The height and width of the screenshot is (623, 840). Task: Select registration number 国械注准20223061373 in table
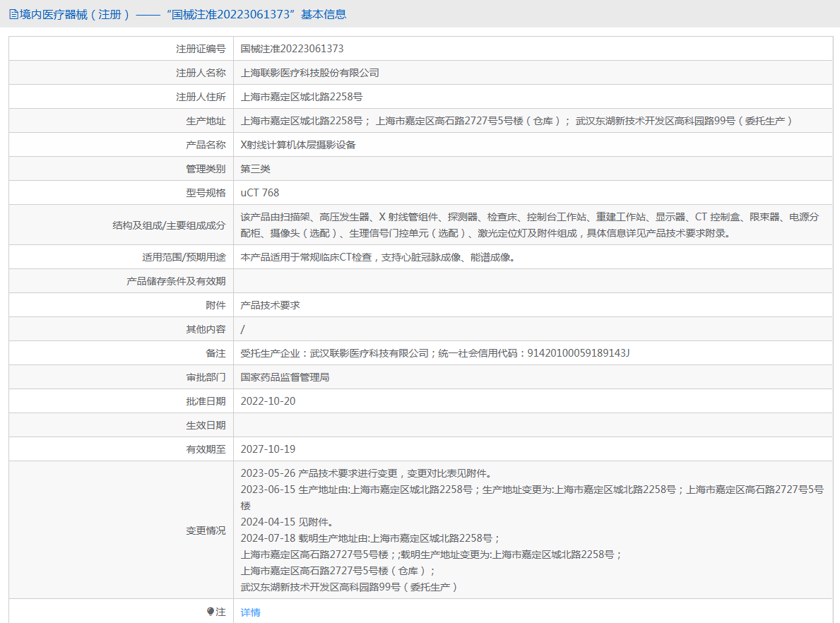pyautogui.click(x=292, y=49)
